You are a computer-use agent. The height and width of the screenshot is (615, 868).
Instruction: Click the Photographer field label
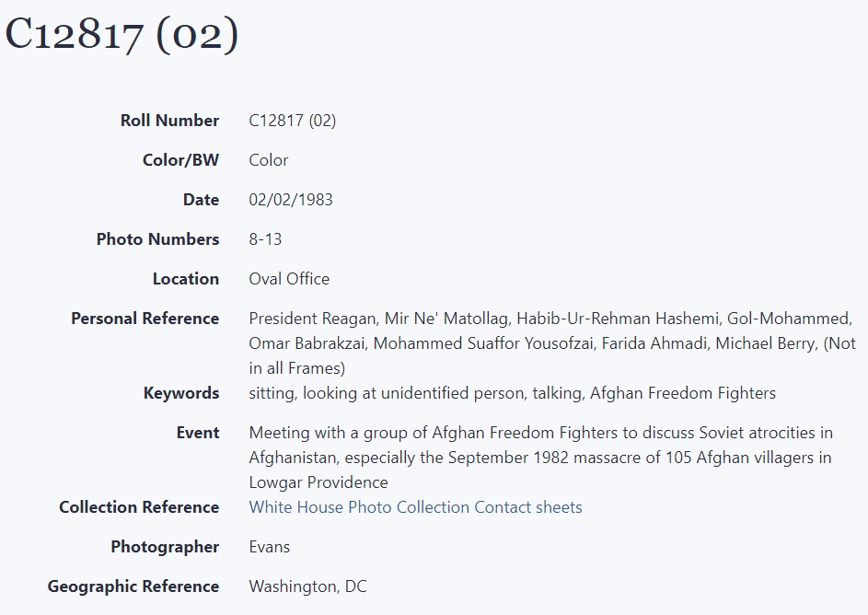tap(165, 547)
